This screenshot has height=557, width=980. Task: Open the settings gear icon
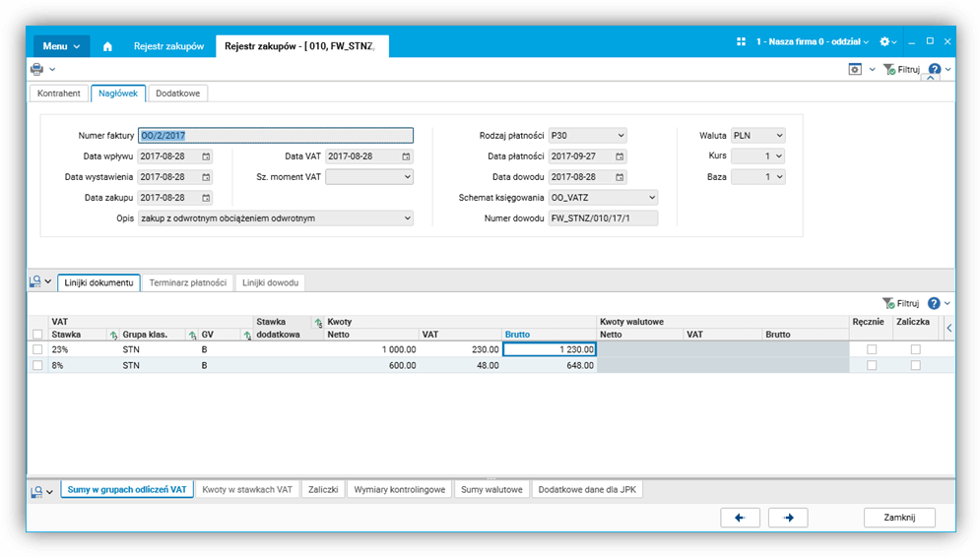[x=884, y=42]
